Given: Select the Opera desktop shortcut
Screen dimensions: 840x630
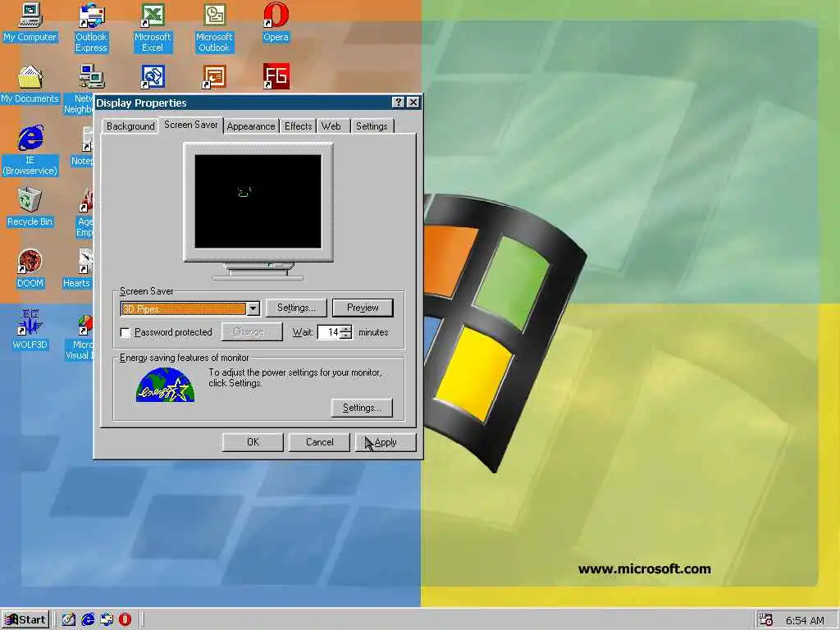Looking at the screenshot, I should click(276, 22).
